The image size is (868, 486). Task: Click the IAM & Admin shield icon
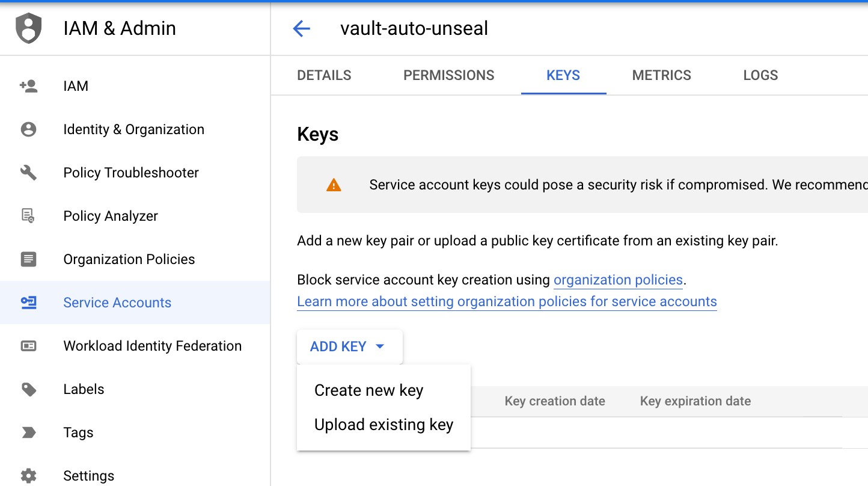tap(28, 28)
